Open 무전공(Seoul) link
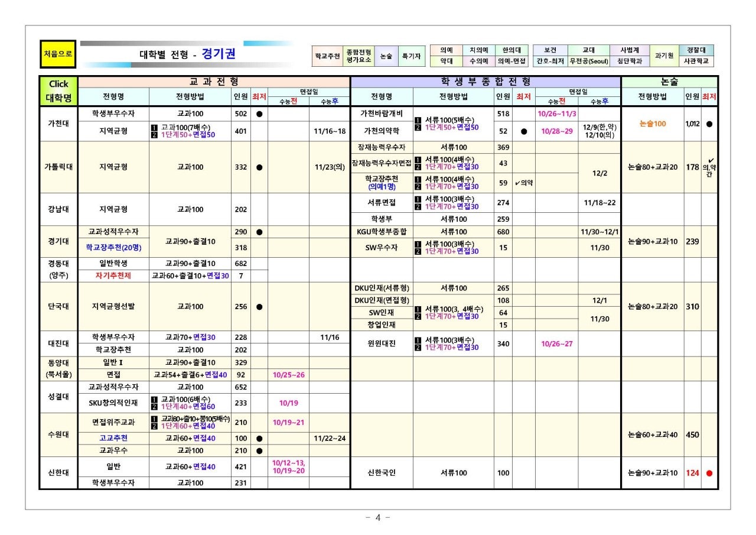 coord(588,61)
